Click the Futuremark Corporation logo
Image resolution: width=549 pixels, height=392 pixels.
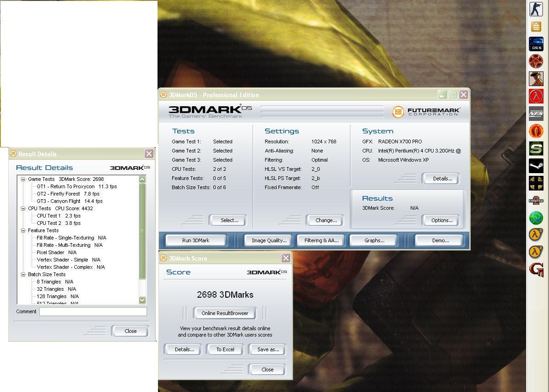click(x=426, y=112)
